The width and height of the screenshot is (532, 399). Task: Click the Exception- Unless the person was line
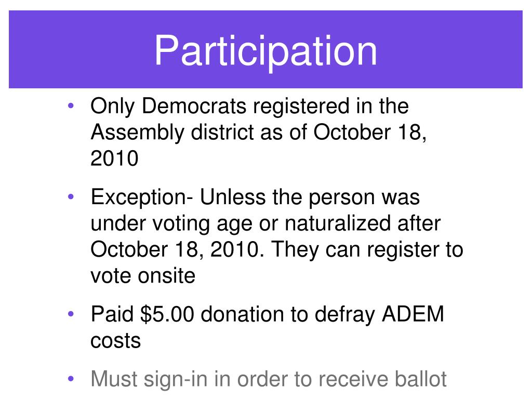[255, 197]
